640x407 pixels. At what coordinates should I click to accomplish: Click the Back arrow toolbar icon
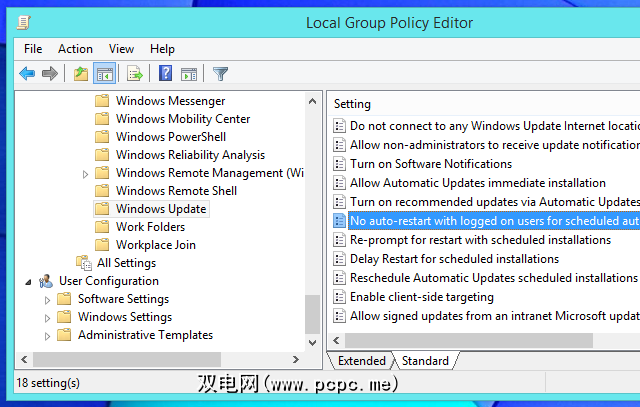click(27, 74)
